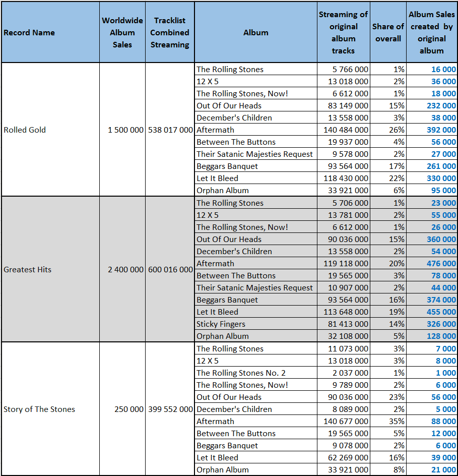458x476 pixels.
Task: Select the 21 000 album sales value
Action: click(x=443, y=469)
